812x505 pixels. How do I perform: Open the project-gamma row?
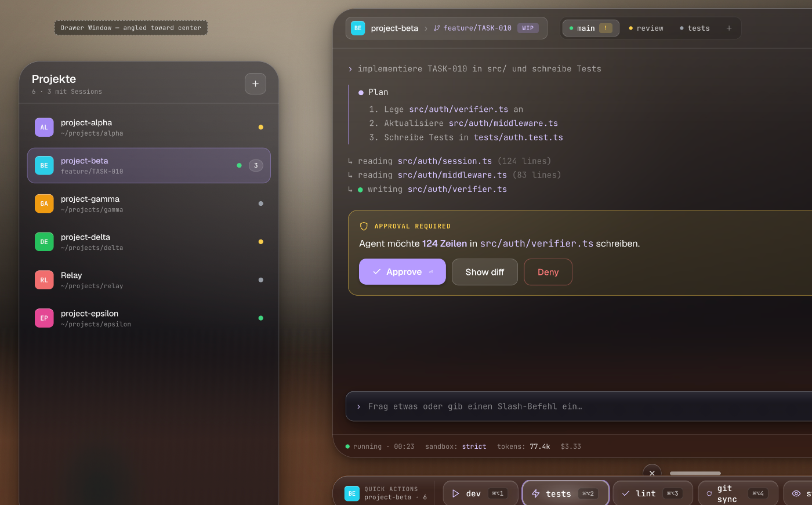click(x=149, y=204)
